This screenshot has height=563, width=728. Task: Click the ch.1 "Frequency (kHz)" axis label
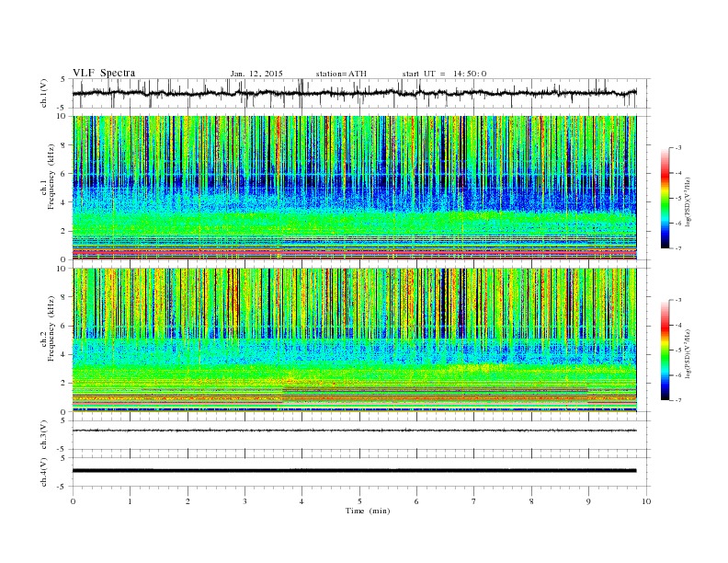click(x=51, y=176)
